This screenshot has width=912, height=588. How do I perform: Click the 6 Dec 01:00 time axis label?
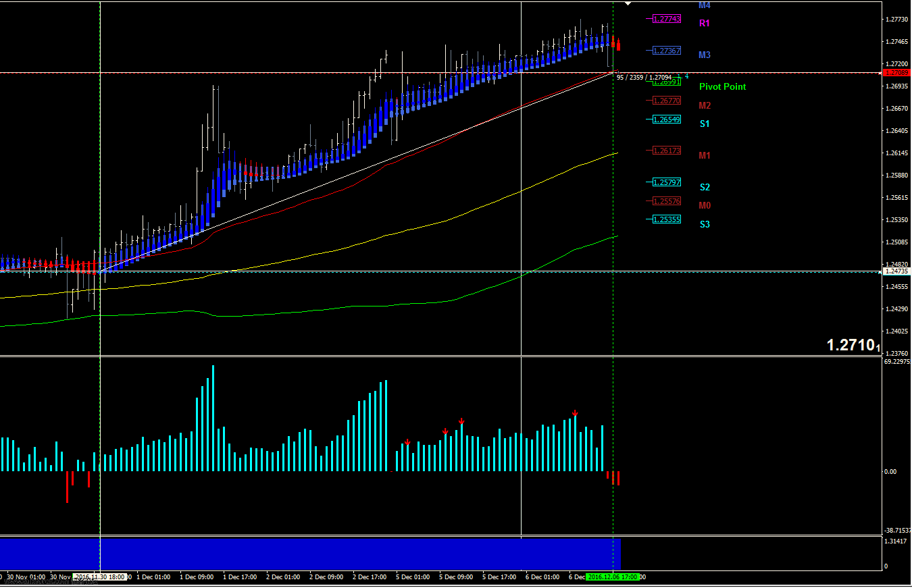(542, 577)
